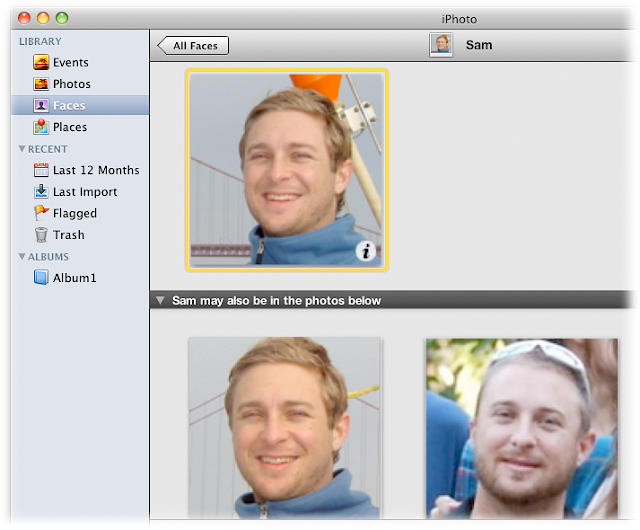This screenshot has width=640, height=530.
Task: Select the Faces icon in the sidebar
Action: [x=41, y=105]
